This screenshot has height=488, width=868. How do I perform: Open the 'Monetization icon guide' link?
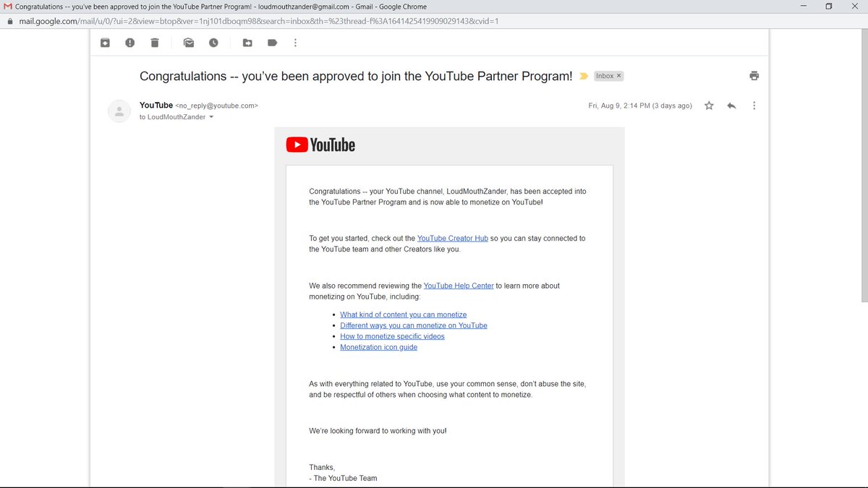[x=378, y=347]
